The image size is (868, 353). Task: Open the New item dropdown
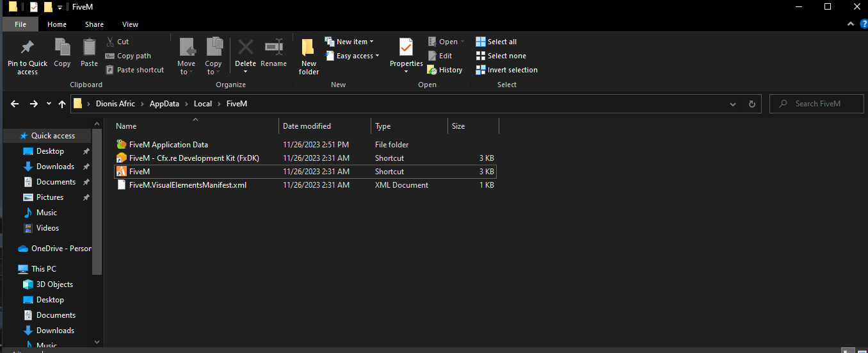pyautogui.click(x=350, y=42)
